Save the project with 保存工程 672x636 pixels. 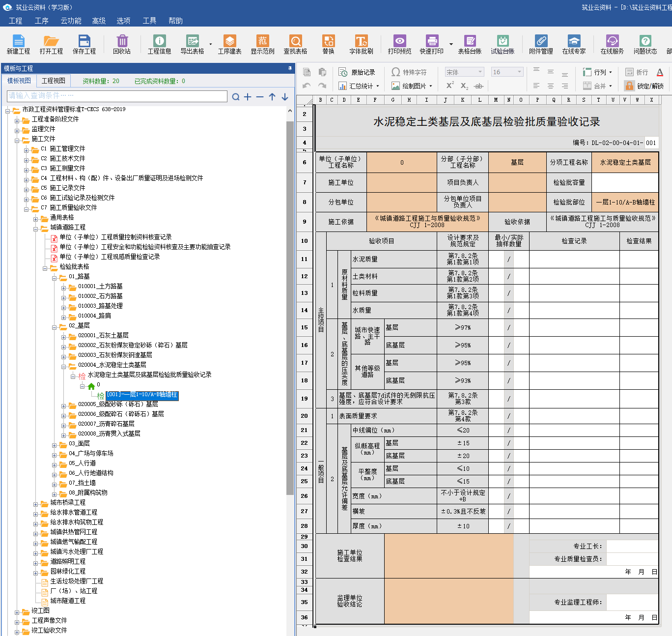[84, 44]
